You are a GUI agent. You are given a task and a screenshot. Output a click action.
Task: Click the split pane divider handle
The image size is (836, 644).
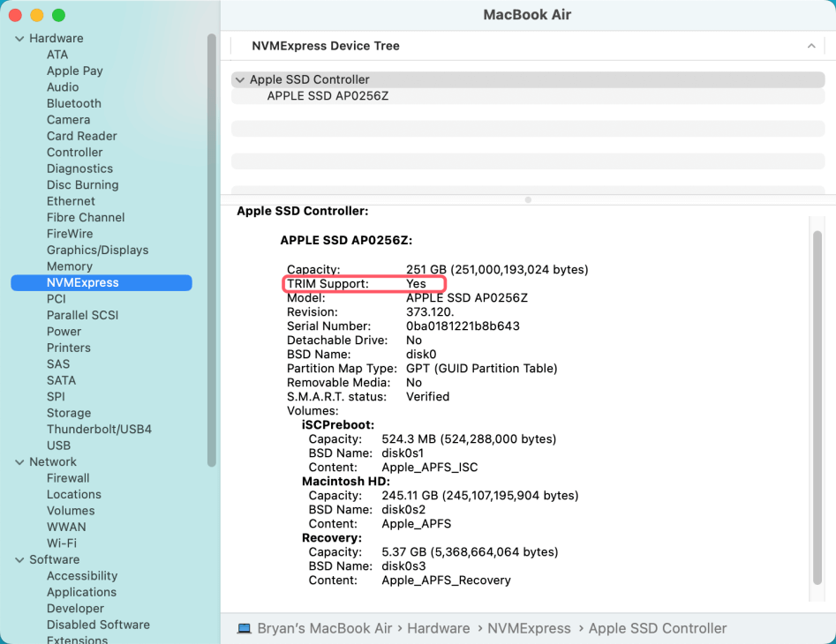528,199
